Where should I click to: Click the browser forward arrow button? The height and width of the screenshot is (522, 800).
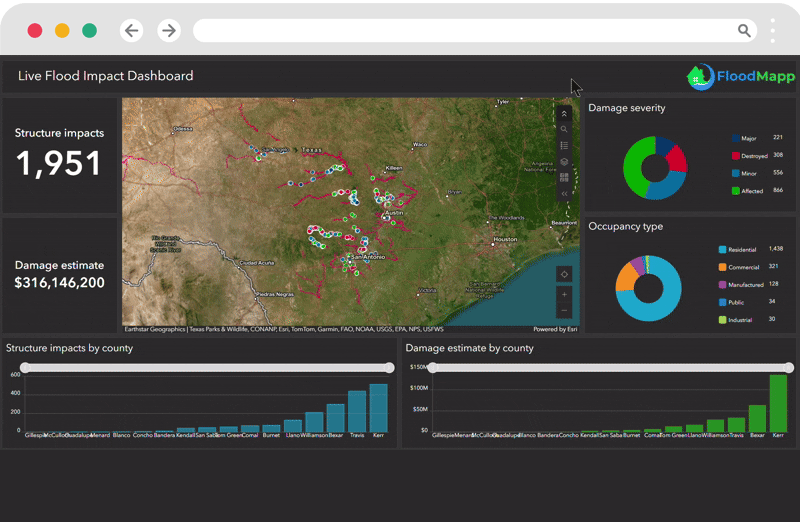pos(169,31)
